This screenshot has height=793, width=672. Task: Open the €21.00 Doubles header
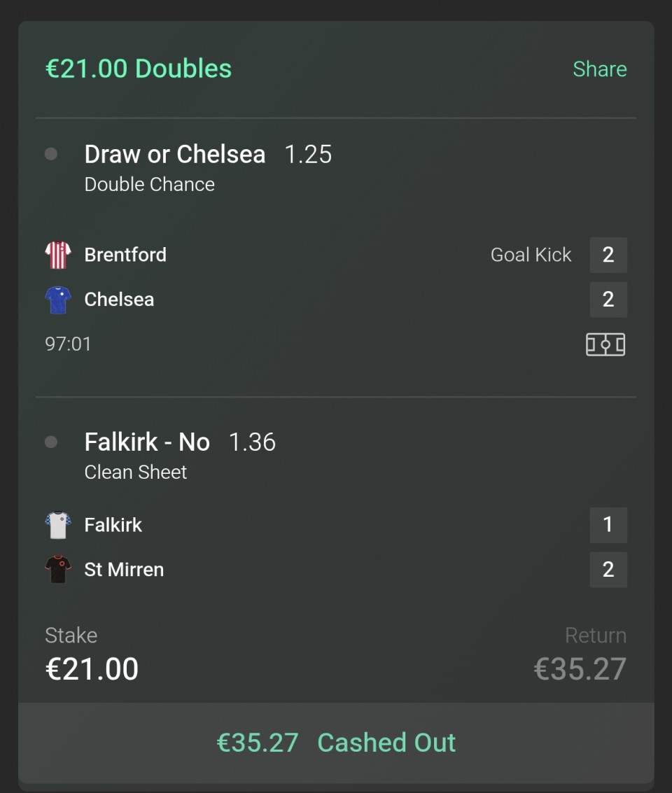139,69
